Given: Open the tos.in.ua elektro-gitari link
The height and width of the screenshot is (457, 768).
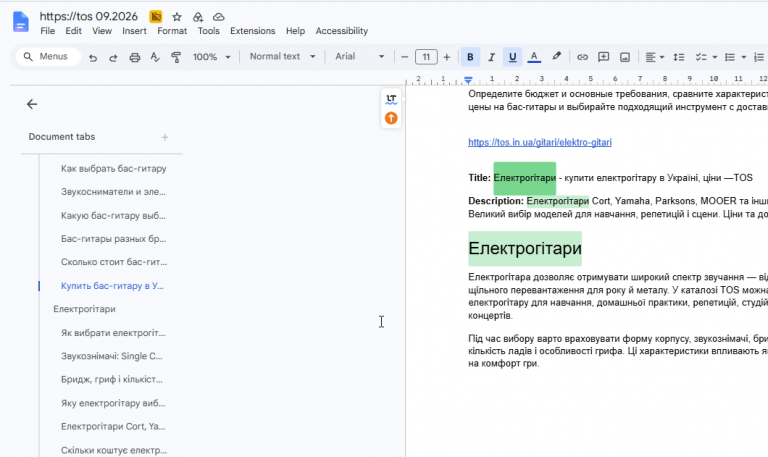Looking at the screenshot, I should [x=540, y=142].
